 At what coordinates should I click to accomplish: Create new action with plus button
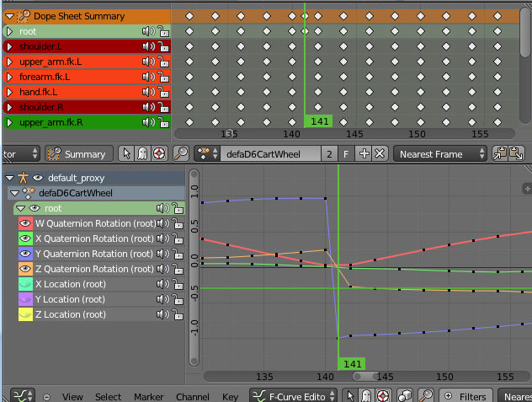point(364,153)
